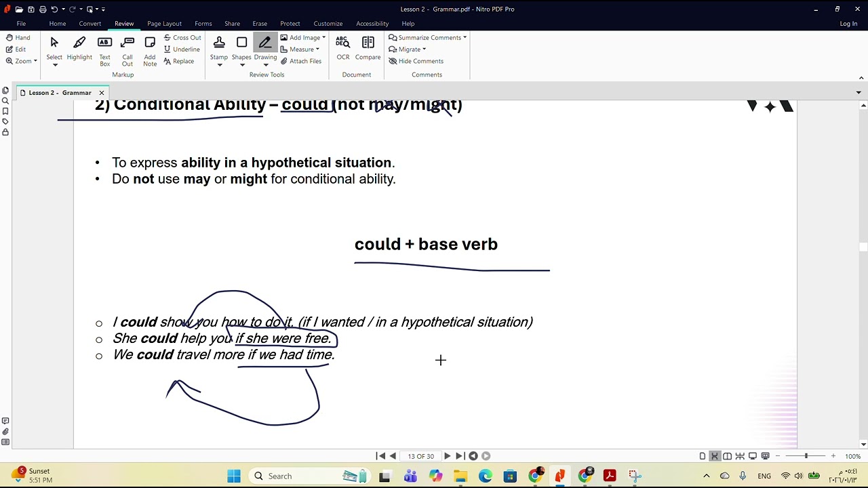Switch to the Home tab
868x488 pixels.
coord(58,24)
